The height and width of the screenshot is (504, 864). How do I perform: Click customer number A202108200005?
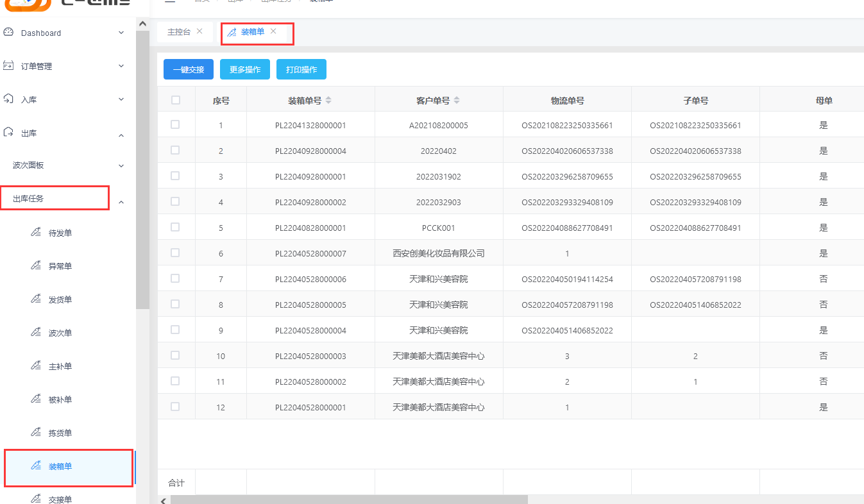tap(439, 125)
